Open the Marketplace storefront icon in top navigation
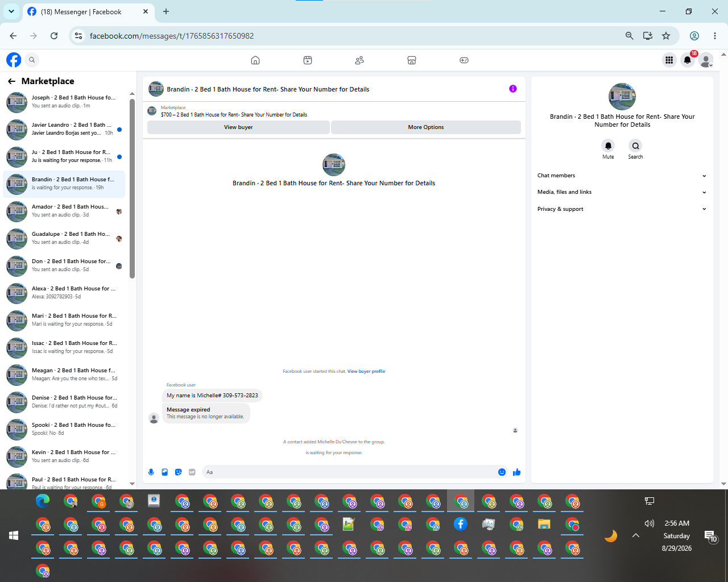Image resolution: width=728 pixels, height=582 pixels. [412, 60]
